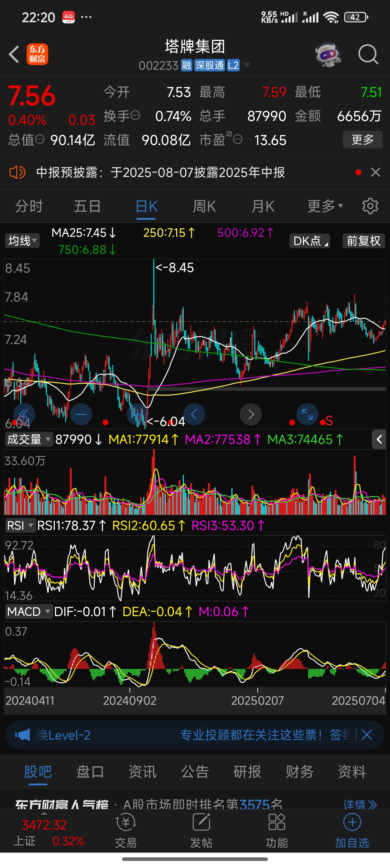Open the 中报预披露 announcement text

[160, 173]
